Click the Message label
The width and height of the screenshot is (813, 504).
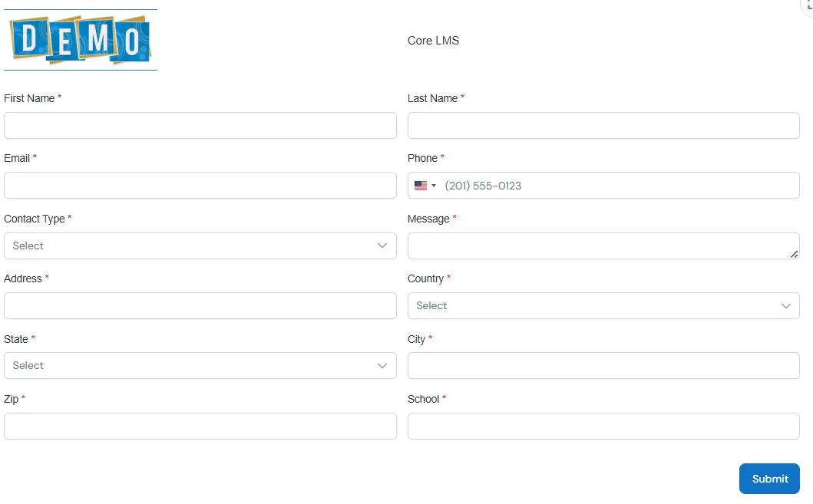pos(428,219)
